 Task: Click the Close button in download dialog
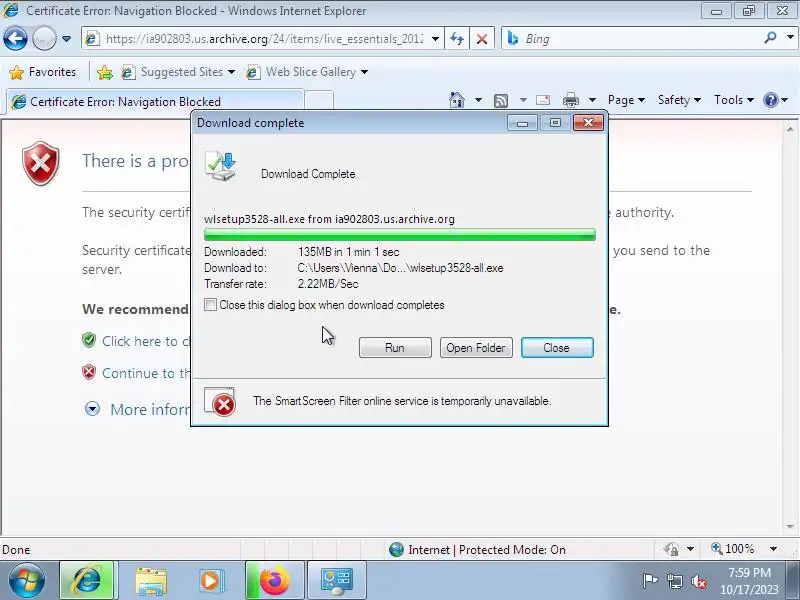(557, 347)
